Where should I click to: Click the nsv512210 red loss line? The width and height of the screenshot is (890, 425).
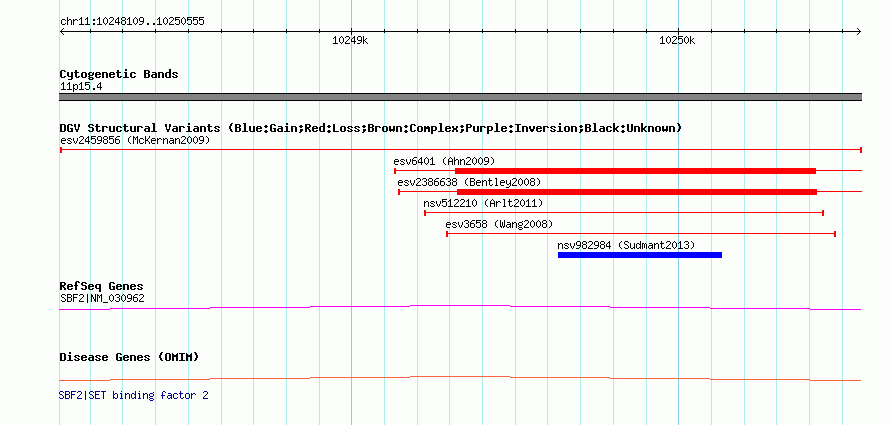tap(624, 213)
